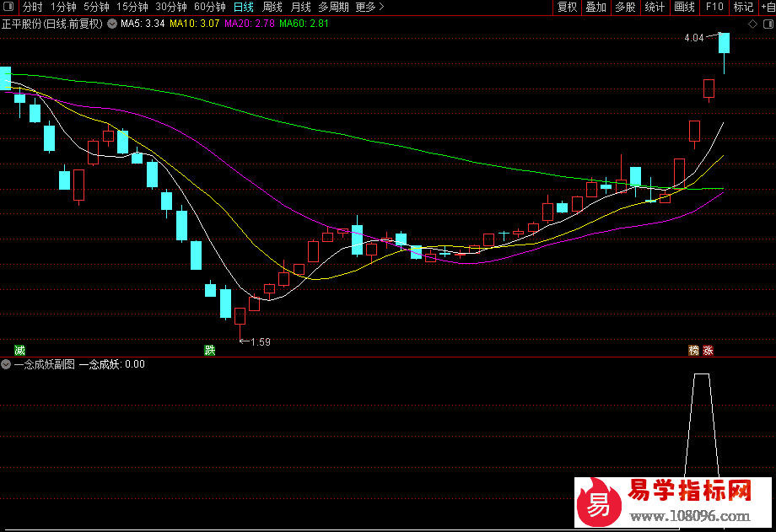Open the 统计 statistics button
776x532 pixels.
[655, 7]
